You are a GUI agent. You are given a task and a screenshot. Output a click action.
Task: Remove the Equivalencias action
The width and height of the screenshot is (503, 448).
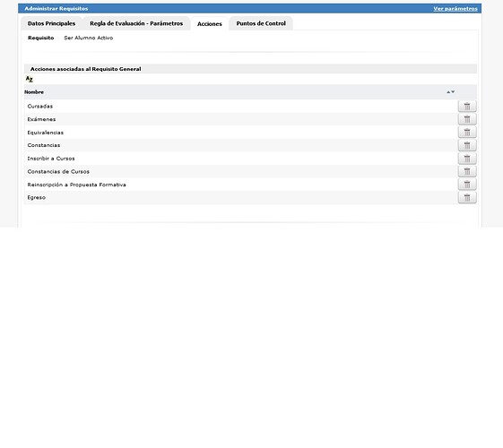[x=467, y=132]
